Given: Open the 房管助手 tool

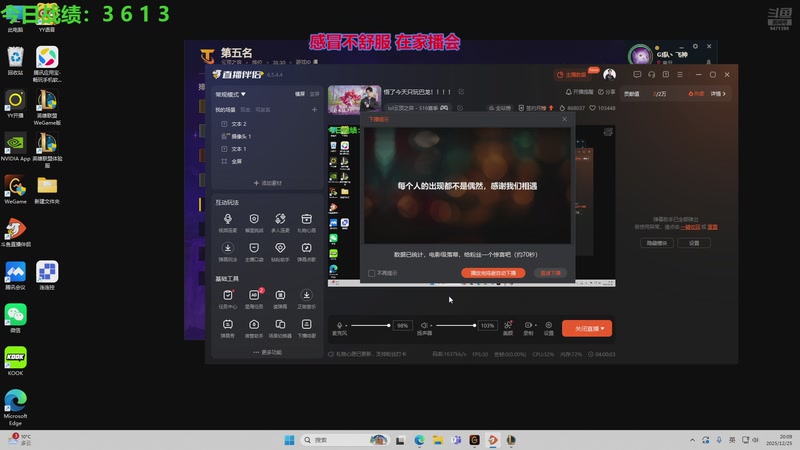Looking at the screenshot, I should (x=254, y=328).
